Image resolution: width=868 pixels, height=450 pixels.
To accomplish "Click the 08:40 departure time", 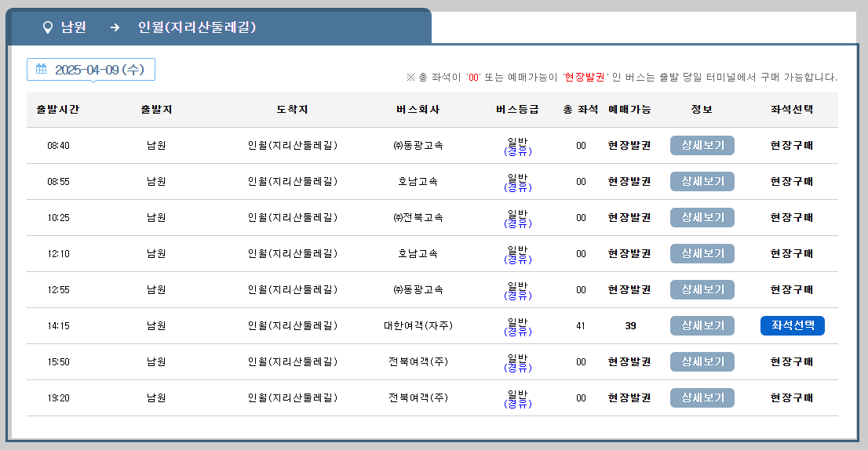I will click(58, 145).
